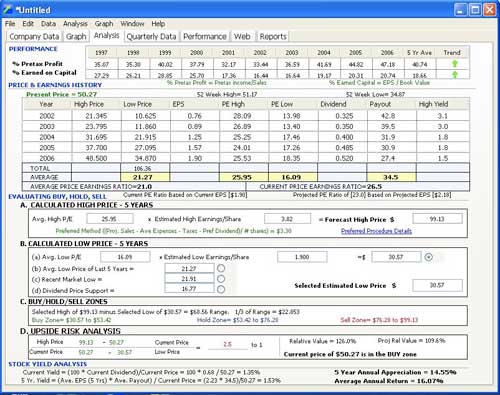Click the Estimated Low Earnings/Share field
The height and width of the screenshot is (395, 500).
tap(302, 257)
